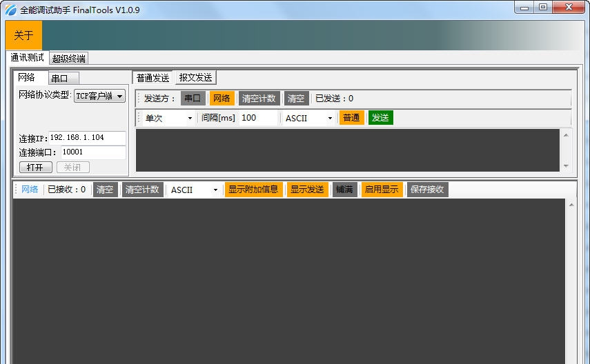Image resolution: width=590 pixels, height=364 pixels.
Task: Select the 串口 connection tab
Action: pos(63,78)
